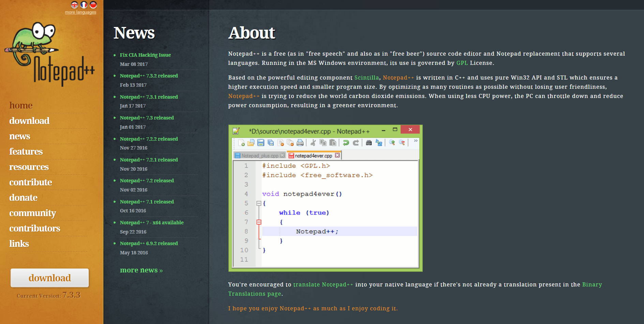Screen dimensions: 644x324
Task: Click the Cut scissors icon in screenshot toolbar
Action: pyautogui.click(x=313, y=143)
